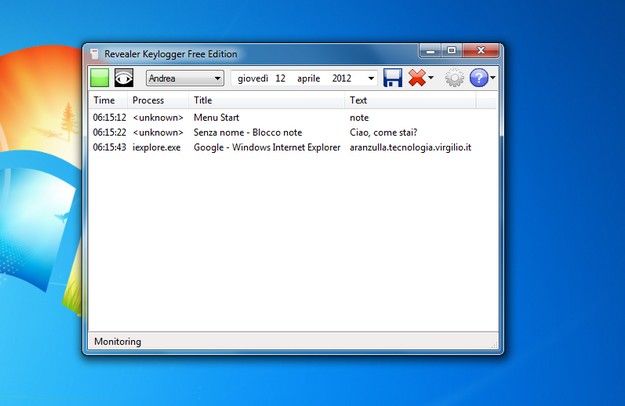This screenshot has width=625, height=406.
Task: Open the arrow next to the red X
Action: [430, 78]
